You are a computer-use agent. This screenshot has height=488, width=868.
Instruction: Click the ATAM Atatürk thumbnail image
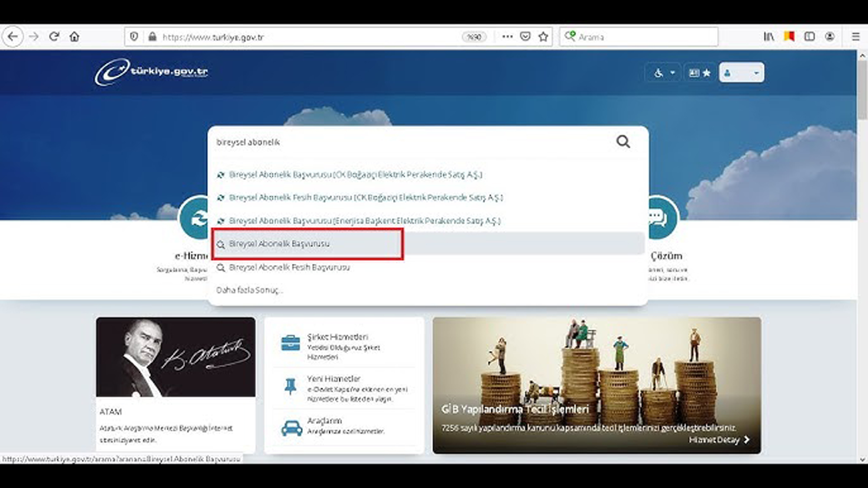(x=176, y=357)
